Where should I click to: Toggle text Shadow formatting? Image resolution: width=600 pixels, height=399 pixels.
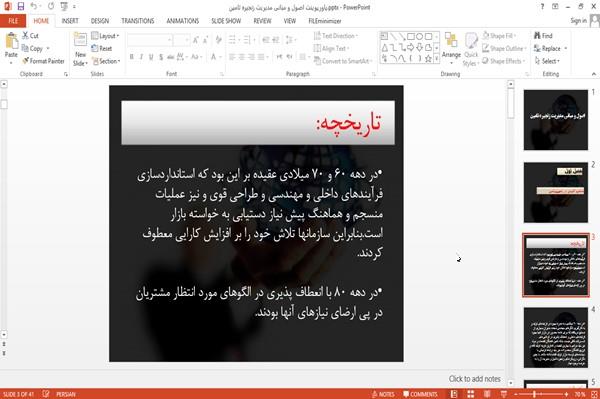(x=161, y=57)
